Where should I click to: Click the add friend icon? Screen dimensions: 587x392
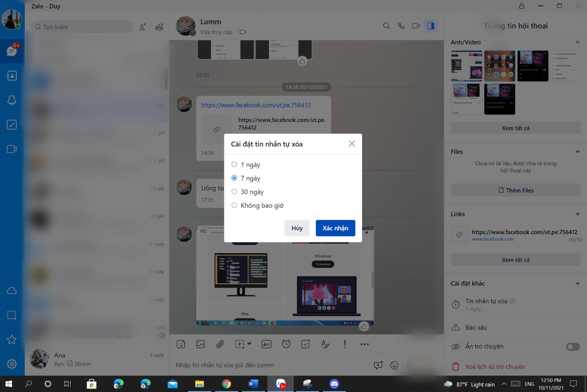143,27
